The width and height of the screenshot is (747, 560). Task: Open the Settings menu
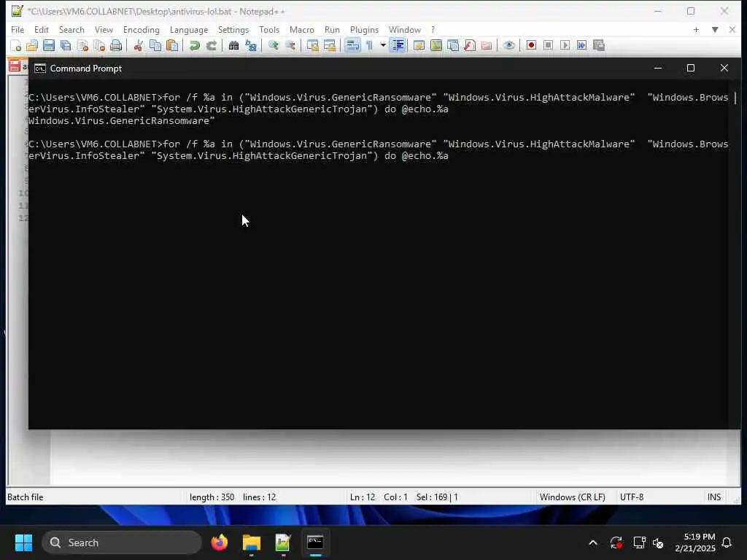point(233,29)
